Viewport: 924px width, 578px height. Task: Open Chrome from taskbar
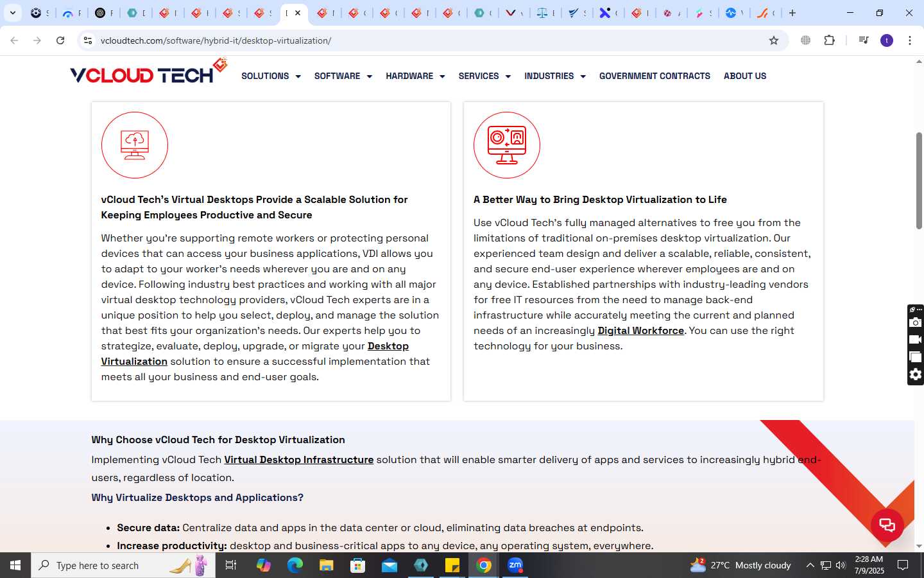pyautogui.click(x=484, y=565)
